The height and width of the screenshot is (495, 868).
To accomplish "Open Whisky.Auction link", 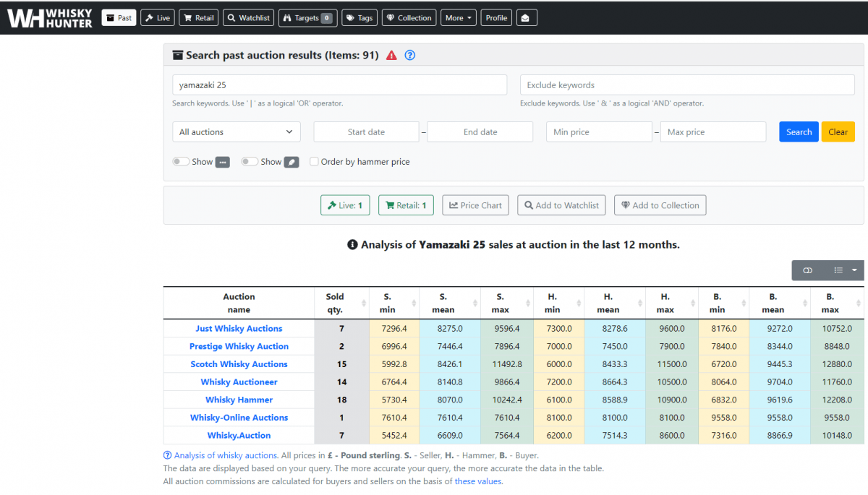I will 239,436.
